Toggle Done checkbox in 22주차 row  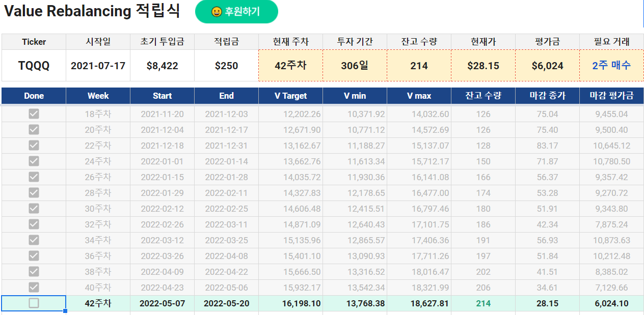34,146
